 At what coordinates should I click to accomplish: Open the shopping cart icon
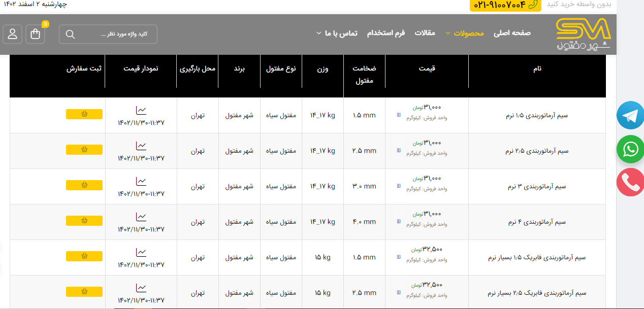tap(35, 34)
